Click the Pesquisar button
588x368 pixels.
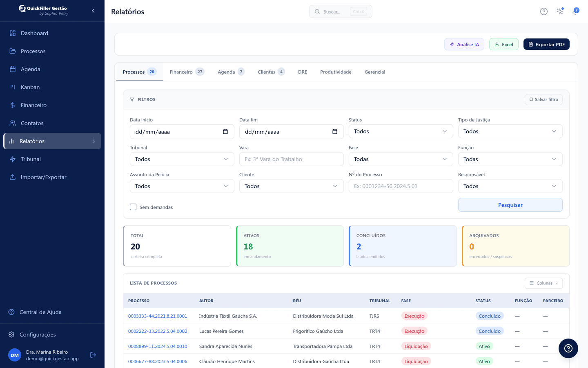pyautogui.click(x=510, y=205)
